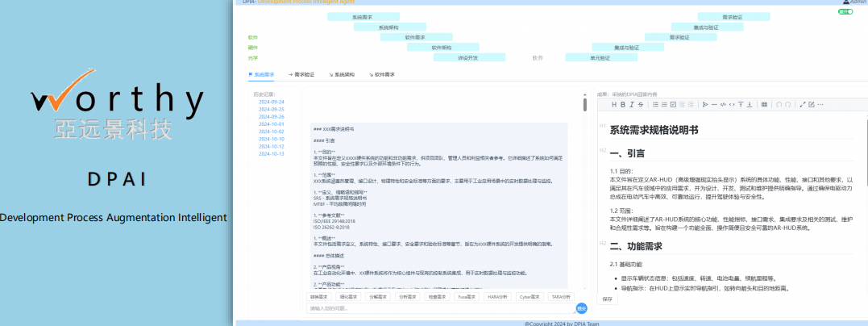This screenshot has height=326, width=868.
Task: Click the green 光学 category label
Action: 253,57
